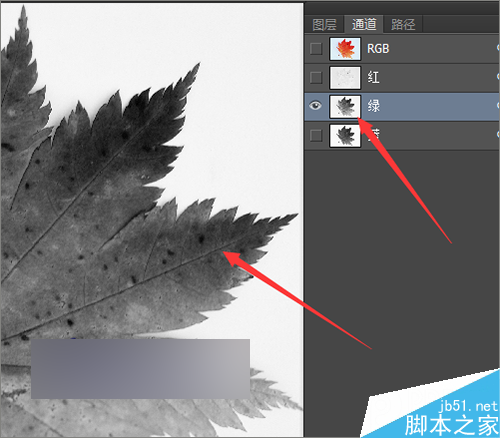
Task: Show the RGB composite channel visibility
Action: 316,49
